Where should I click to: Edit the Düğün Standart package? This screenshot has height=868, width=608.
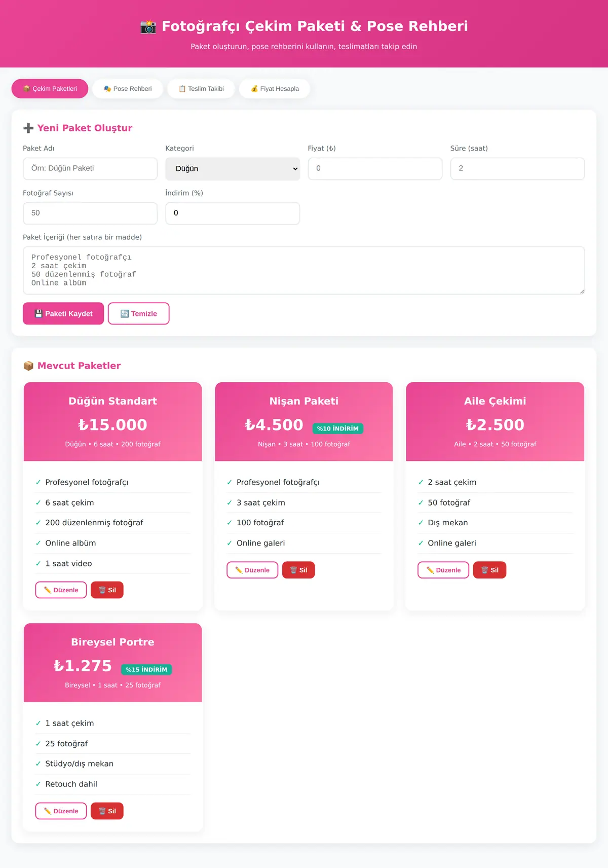tap(61, 590)
